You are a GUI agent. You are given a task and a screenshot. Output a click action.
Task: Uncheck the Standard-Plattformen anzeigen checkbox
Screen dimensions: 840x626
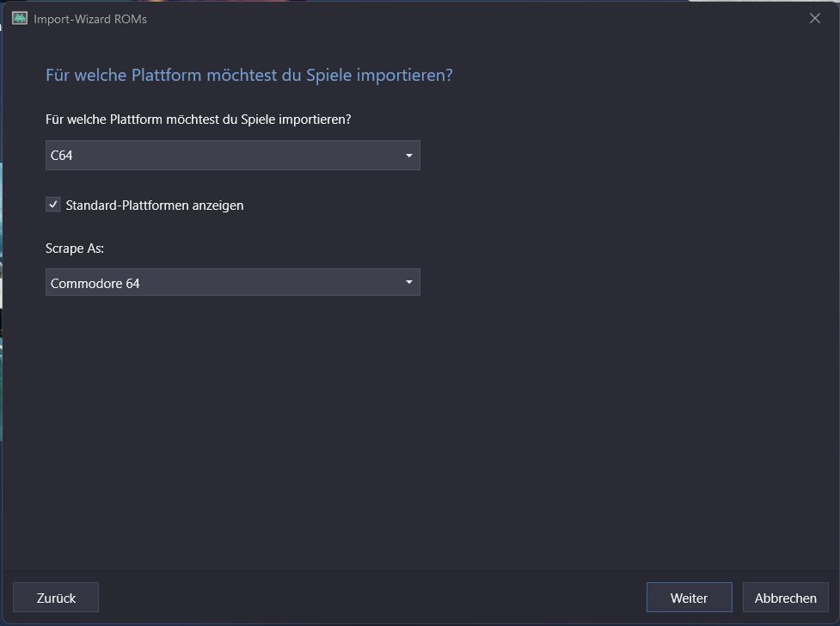[x=53, y=205]
